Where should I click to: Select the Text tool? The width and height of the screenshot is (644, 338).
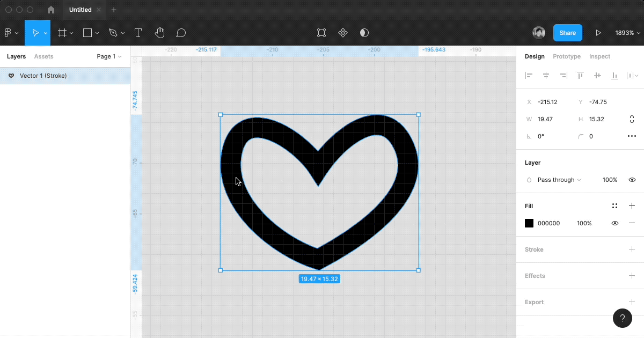(138, 33)
